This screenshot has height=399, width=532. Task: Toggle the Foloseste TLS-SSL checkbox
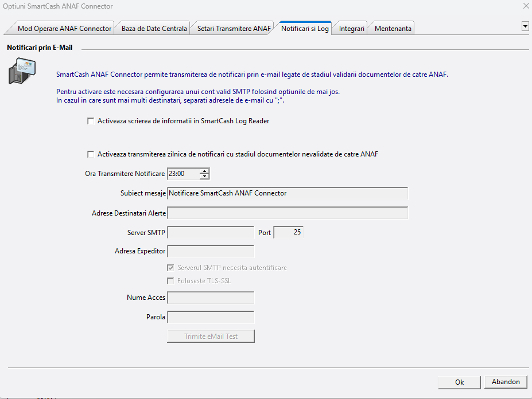[x=170, y=281]
